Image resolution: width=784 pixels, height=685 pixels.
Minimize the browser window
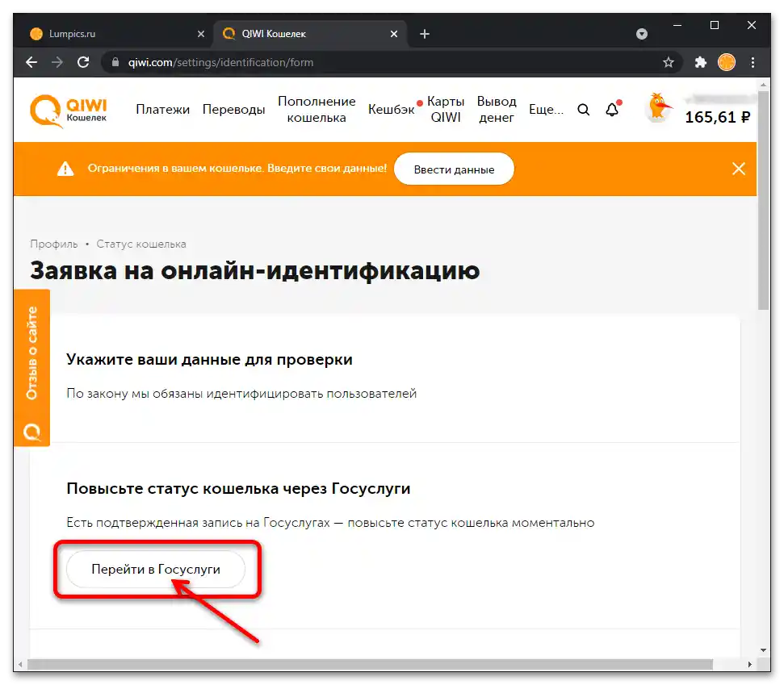click(677, 25)
